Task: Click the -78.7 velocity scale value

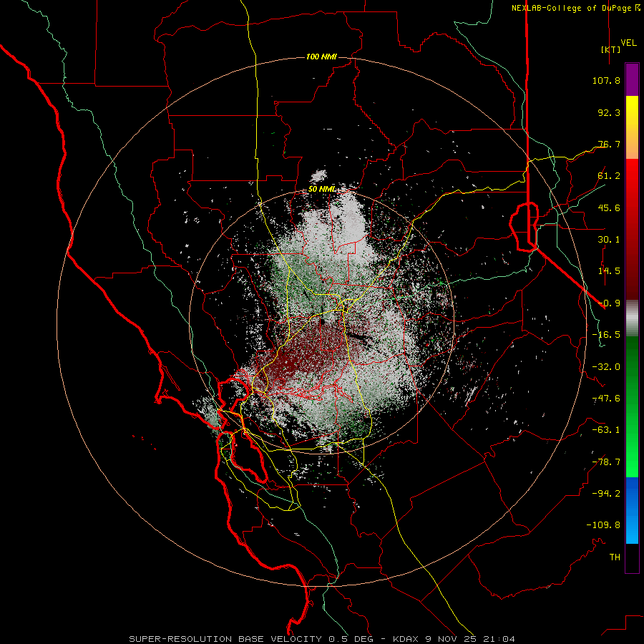Action: click(606, 462)
